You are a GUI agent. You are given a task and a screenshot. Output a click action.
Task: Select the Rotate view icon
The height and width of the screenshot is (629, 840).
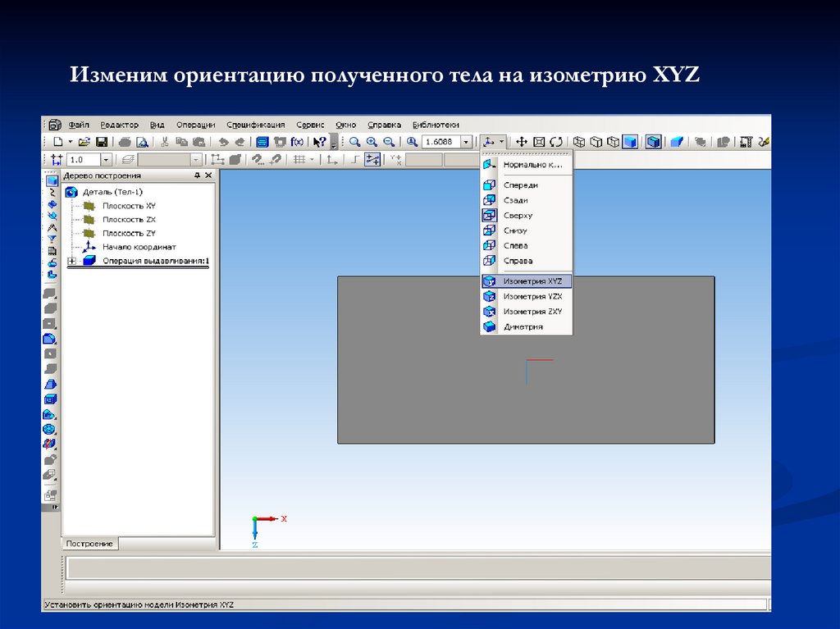point(556,142)
